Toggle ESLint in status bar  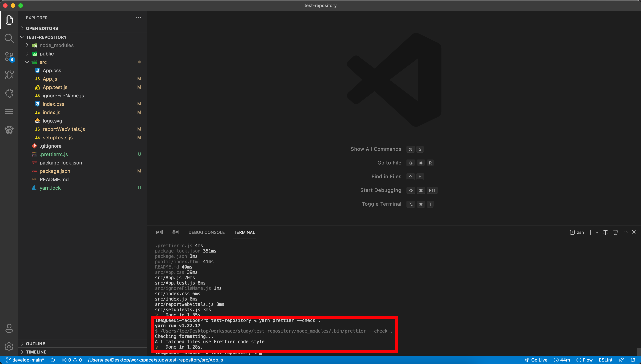point(605,360)
